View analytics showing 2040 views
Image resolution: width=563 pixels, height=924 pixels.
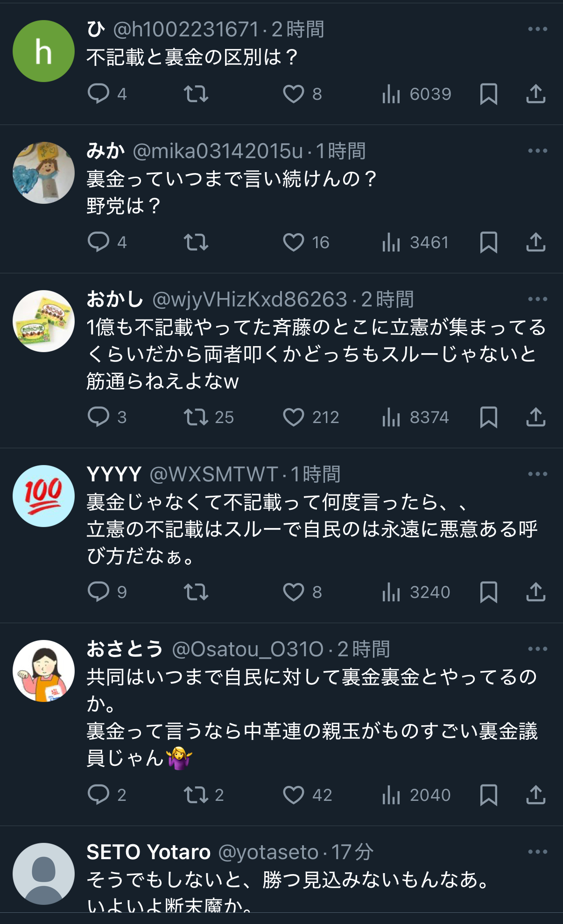pos(416,795)
